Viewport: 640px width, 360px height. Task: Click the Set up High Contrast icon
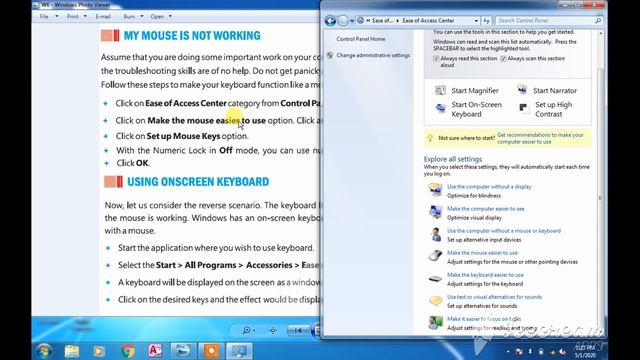(524, 108)
